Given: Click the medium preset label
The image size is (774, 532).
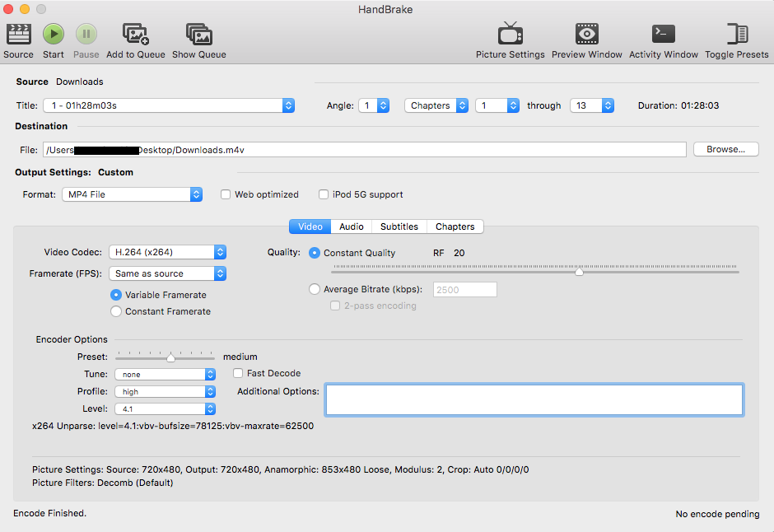Looking at the screenshot, I should [x=240, y=357].
